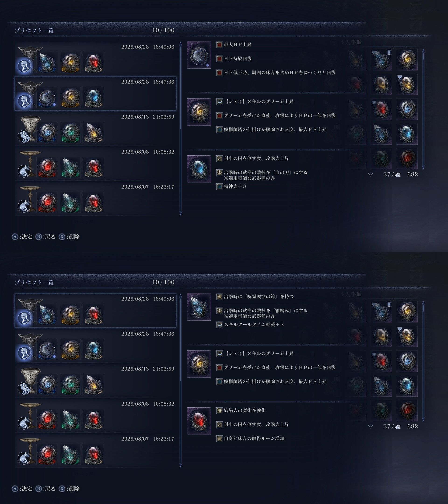Open 入手順 sort dropdown in the 最大HP上昇 screen
The height and width of the screenshot is (504, 448).
click(352, 42)
